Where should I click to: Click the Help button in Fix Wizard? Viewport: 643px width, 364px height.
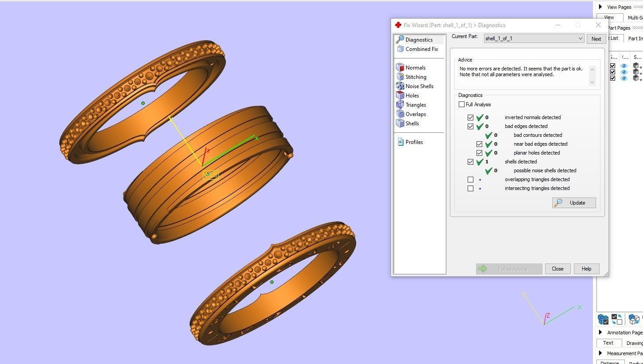(x=586, y=269)
